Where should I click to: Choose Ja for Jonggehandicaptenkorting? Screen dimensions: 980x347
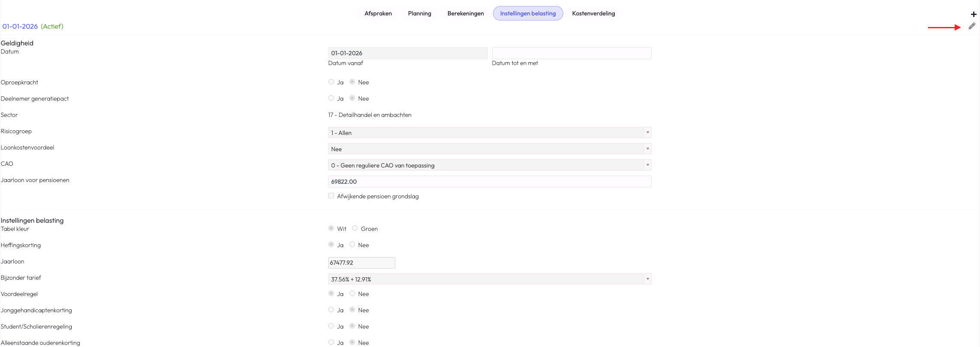pos(331,310)
